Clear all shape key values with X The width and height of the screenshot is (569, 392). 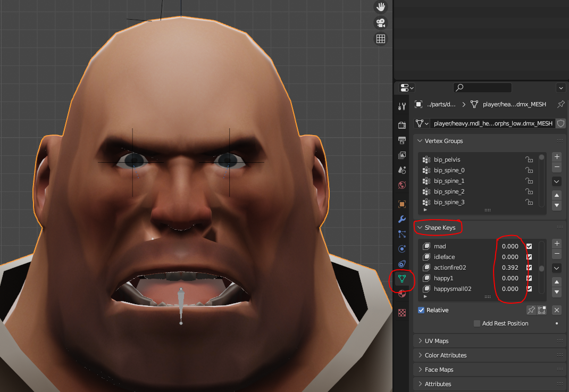point(557,310)
